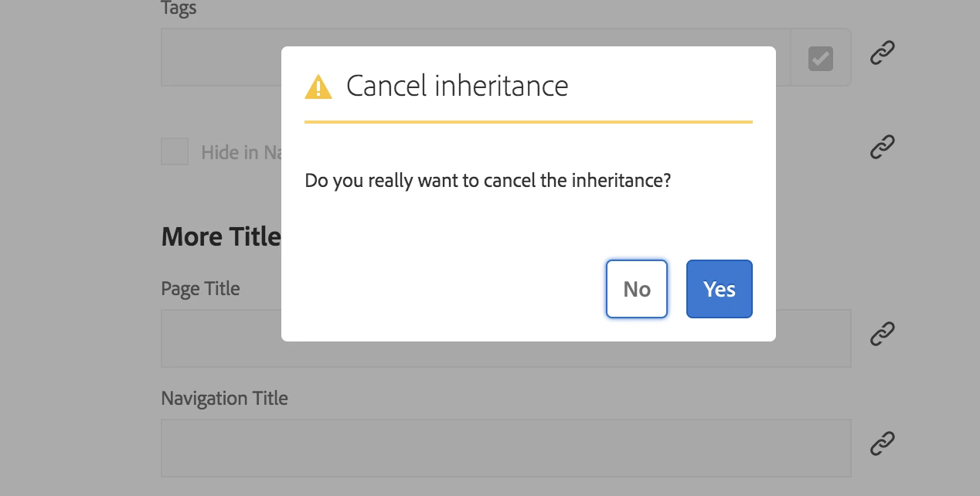Click No to keep inheritance
The height and width of the screenshot is (496, 980).
point(636,289)
